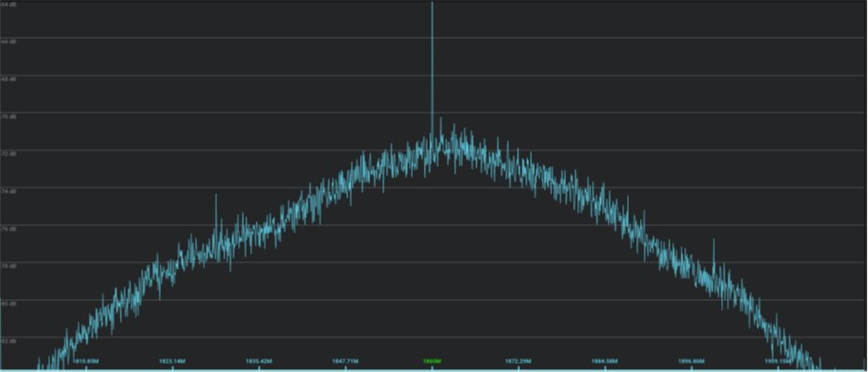Click the 1909.15M frequency label
Image resolution: width=868 pixels, height=372 pixels.
pos(778,362)
